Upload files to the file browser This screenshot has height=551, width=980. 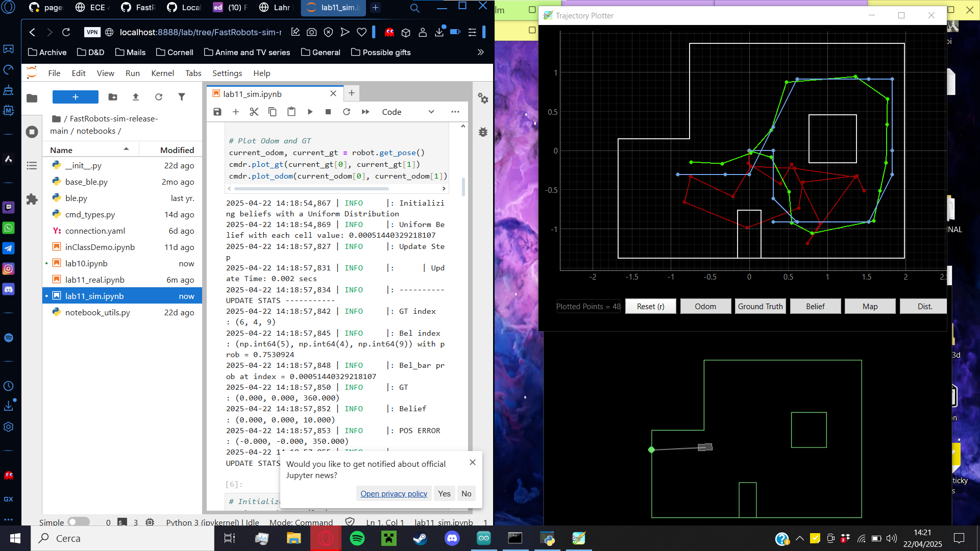(136, 97)
